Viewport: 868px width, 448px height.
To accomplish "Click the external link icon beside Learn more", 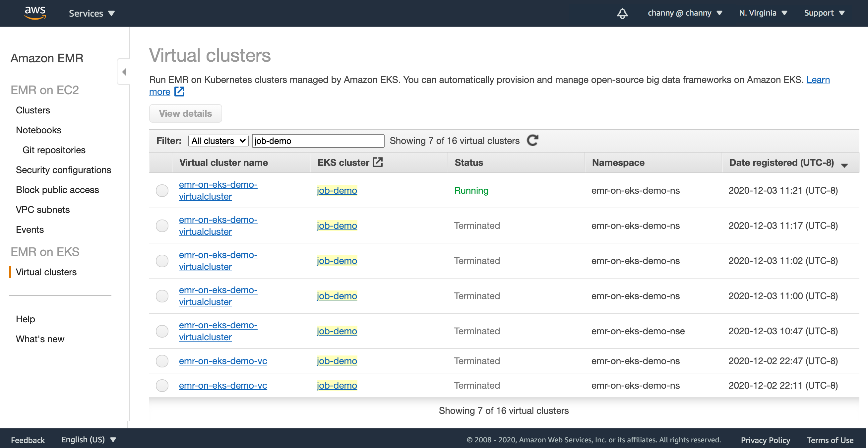I will [x=179, y=91].
